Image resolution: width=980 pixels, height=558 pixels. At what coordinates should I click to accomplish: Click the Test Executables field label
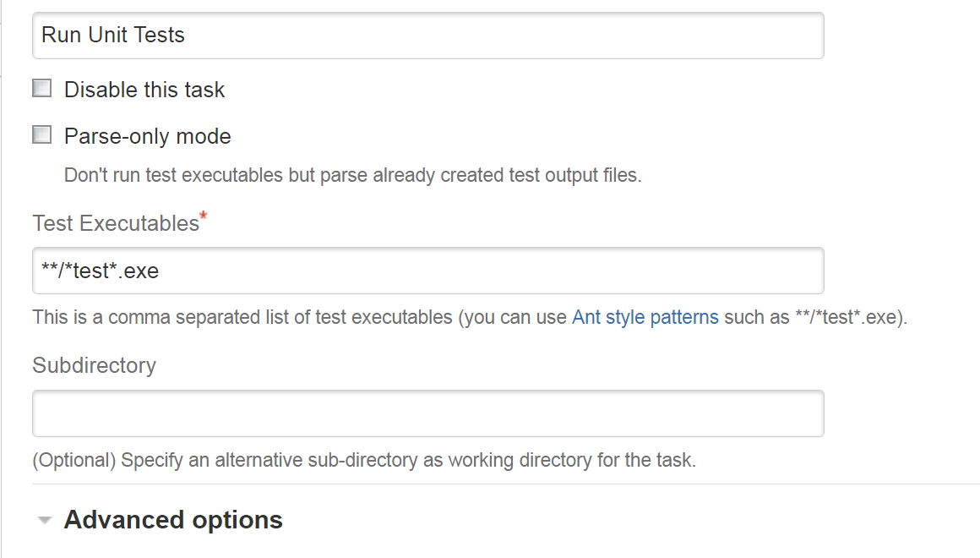coord(116,223)
